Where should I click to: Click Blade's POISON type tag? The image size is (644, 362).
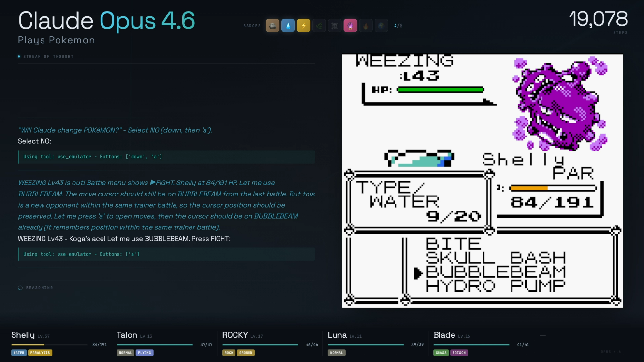[x=459, y=353]
